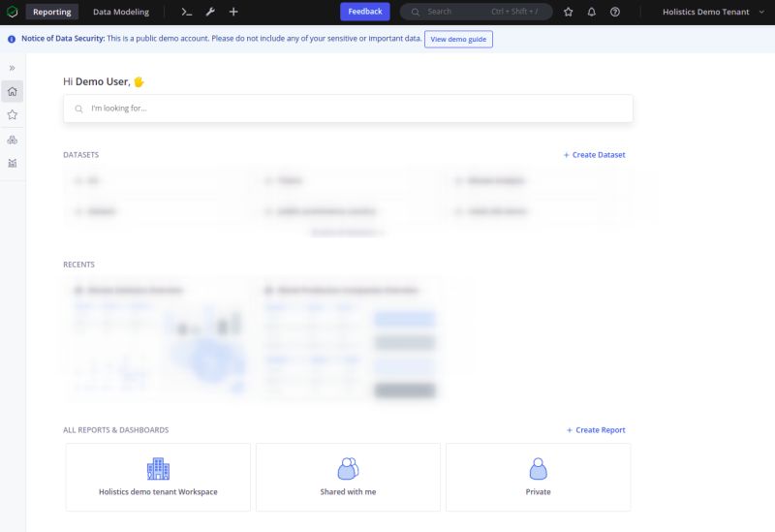The image size is (775, 532).
Task: Click View demo guide button
Action: tap(458, 39)
